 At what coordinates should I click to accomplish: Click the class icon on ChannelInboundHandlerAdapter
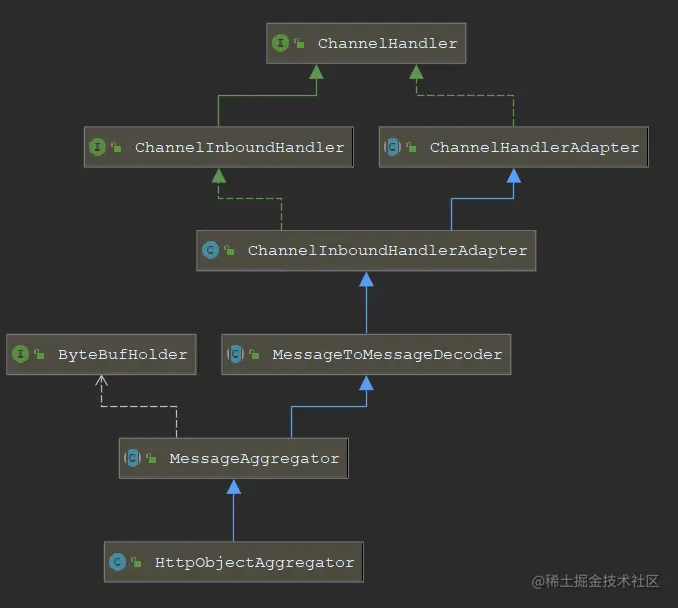coord(210,250)
